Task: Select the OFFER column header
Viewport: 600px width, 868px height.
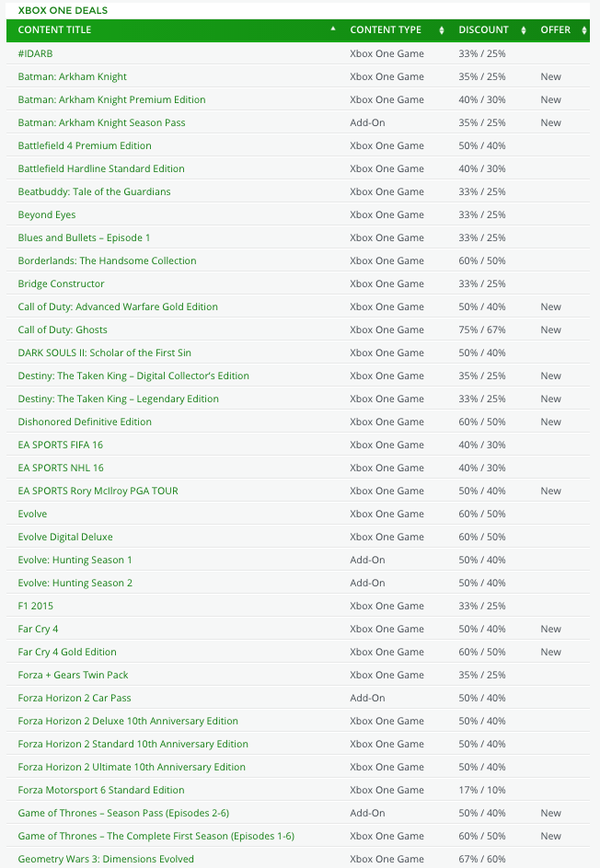Action: pyautogui.click(x=556, y=30)
